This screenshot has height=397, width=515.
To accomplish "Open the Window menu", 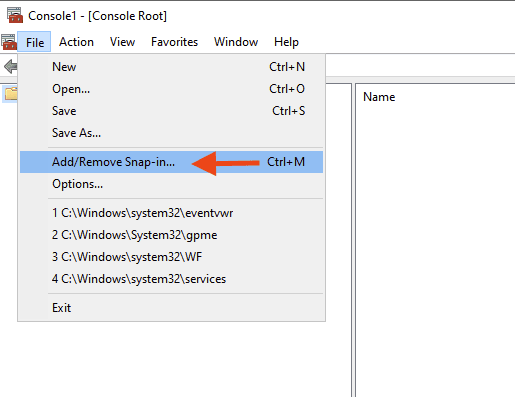I will click(x=236, y=42).
